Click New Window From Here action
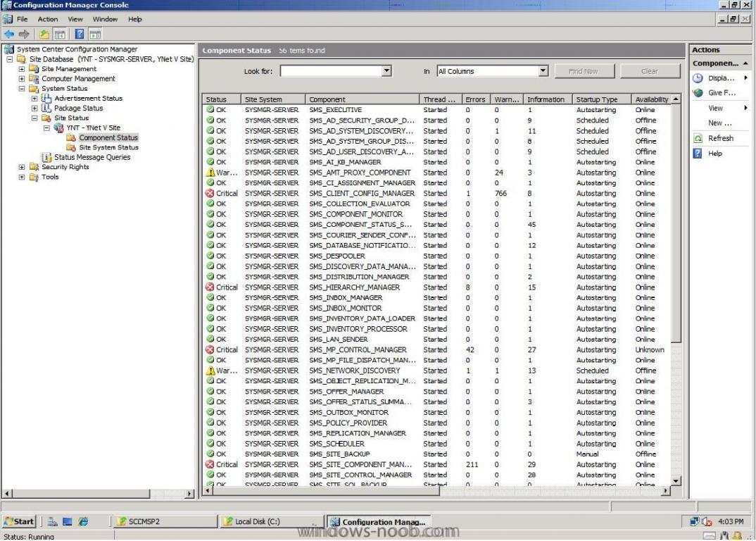The width and height of the screenshot is (756, 541). (x=721, y=123)
